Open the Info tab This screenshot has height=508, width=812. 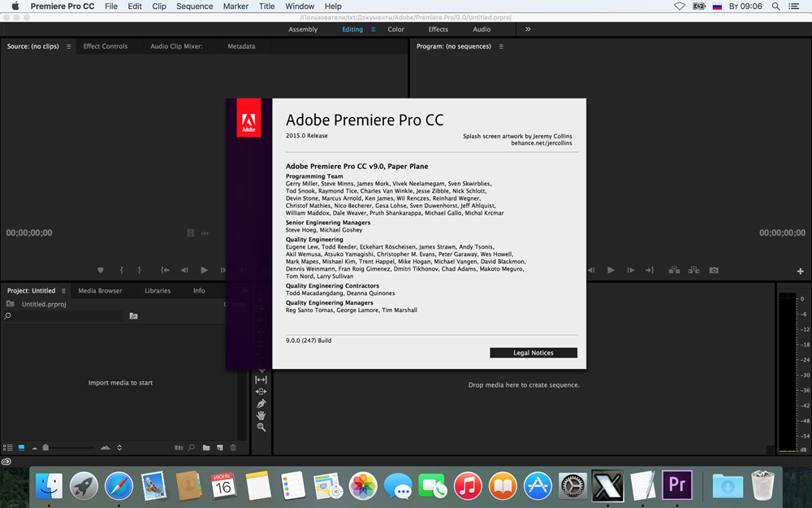click(199, 291)
